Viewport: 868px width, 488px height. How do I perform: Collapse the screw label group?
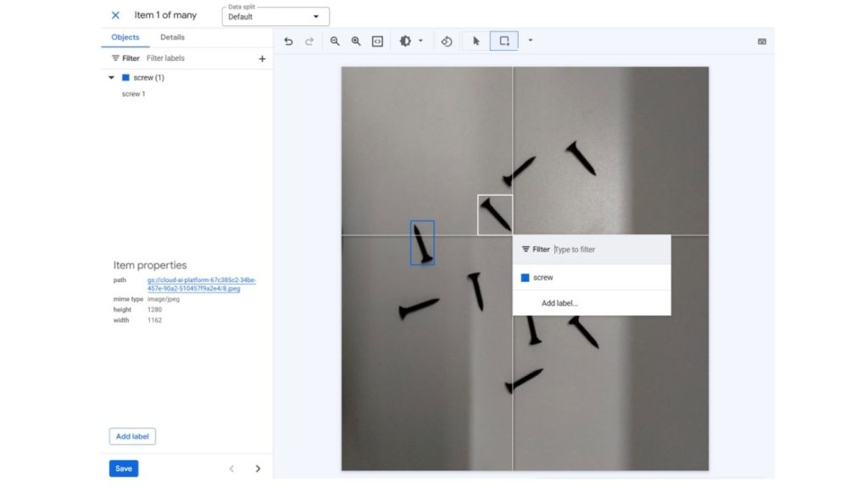pos(111,77)
